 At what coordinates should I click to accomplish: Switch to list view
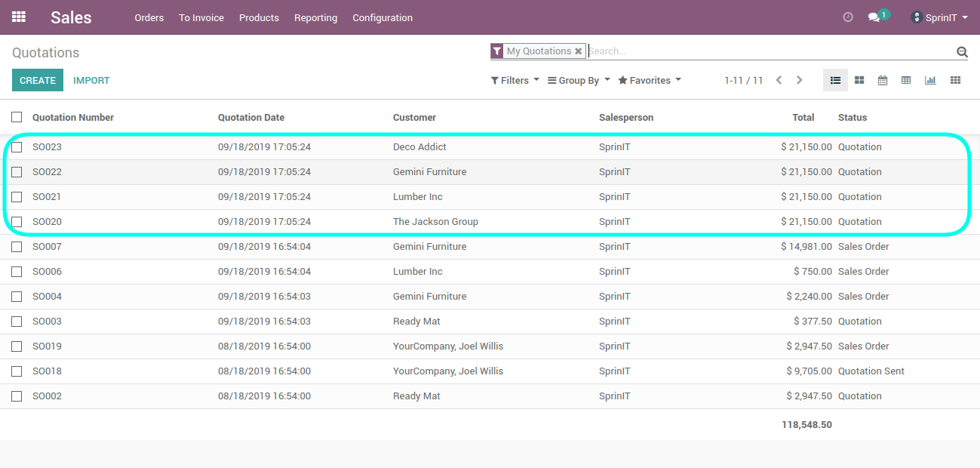click(x=835, y=80)
